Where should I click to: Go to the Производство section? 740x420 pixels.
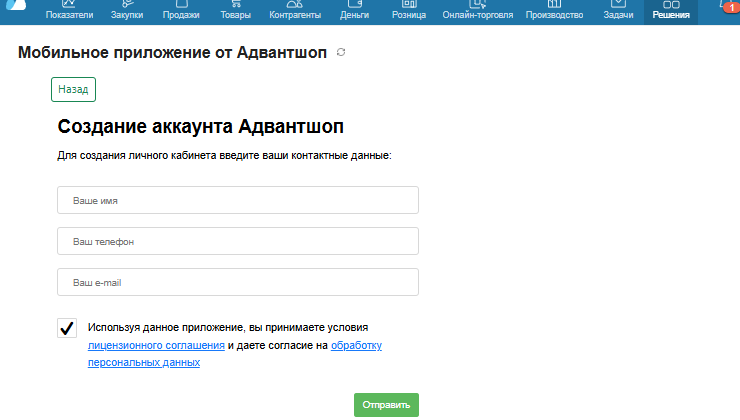point(555,10)
